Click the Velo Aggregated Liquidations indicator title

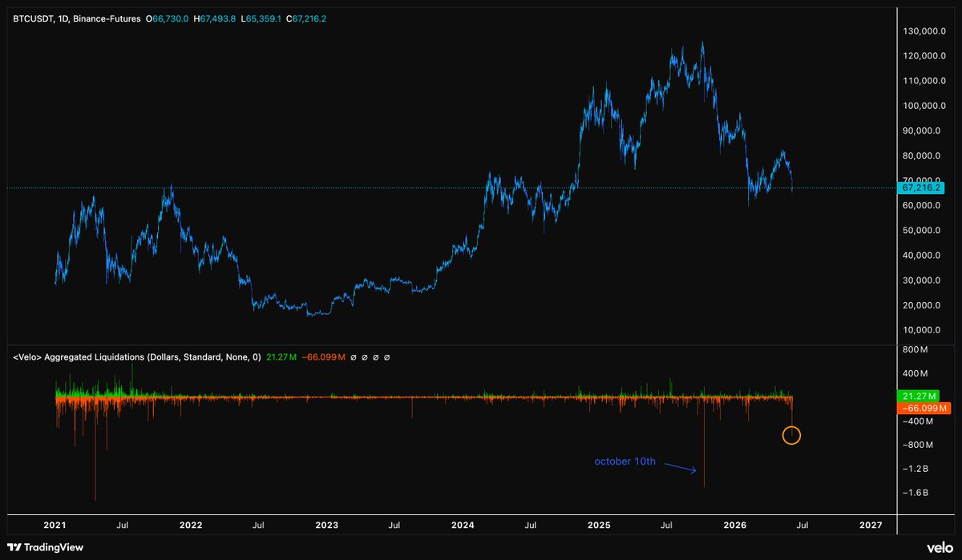coord(136,358)
